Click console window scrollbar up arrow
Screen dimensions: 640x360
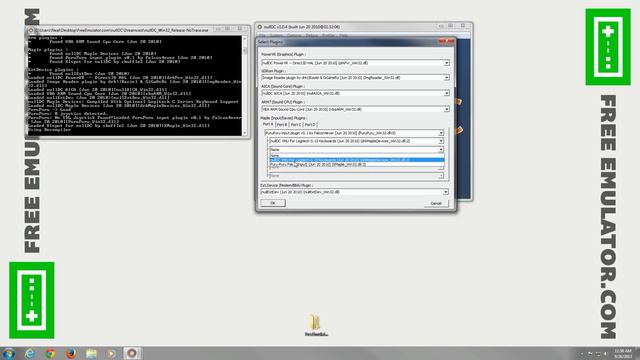tap(244, 38)
